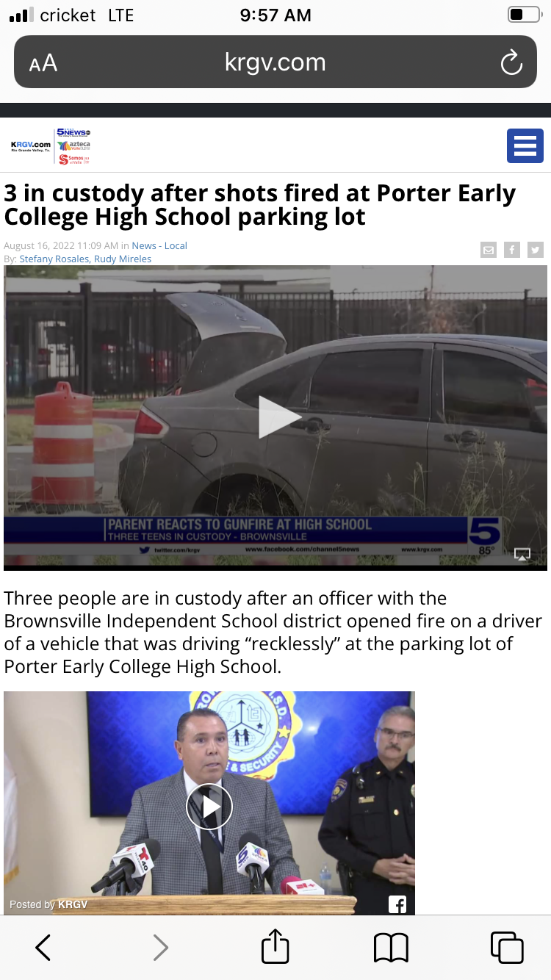Screen dimensions: 551x980
Task: Open the AA reader text-size options
Action: pos(43,63)
